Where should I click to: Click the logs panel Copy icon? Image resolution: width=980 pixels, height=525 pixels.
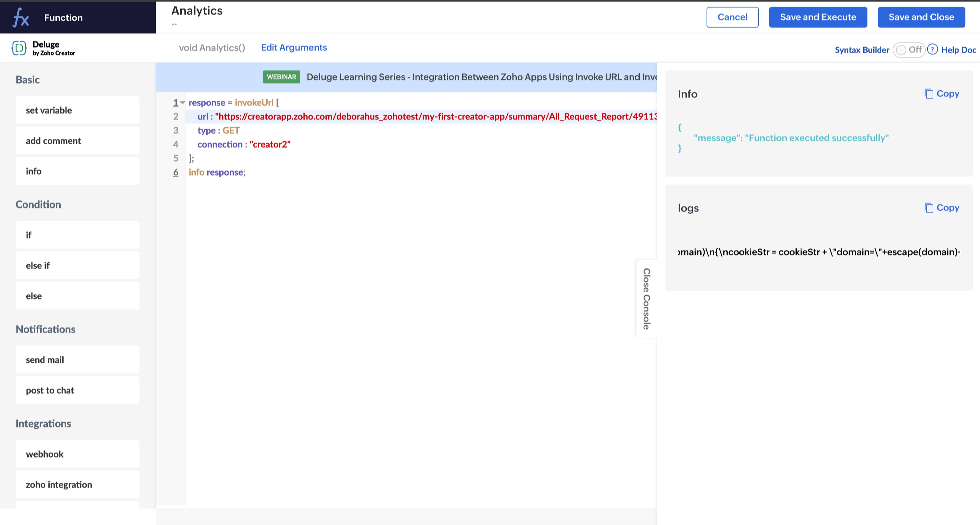929,207
